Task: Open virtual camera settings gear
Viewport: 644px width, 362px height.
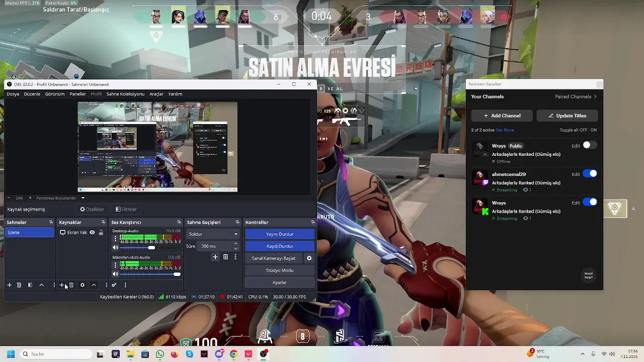Action: click(x=309, y=258)
